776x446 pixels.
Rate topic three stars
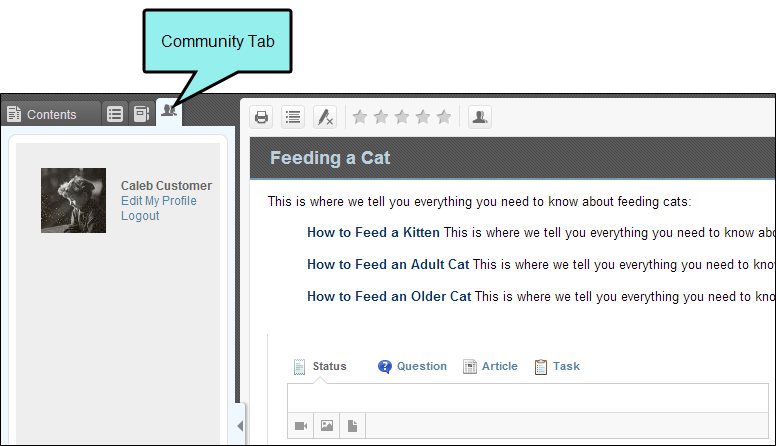coord(402,117)
